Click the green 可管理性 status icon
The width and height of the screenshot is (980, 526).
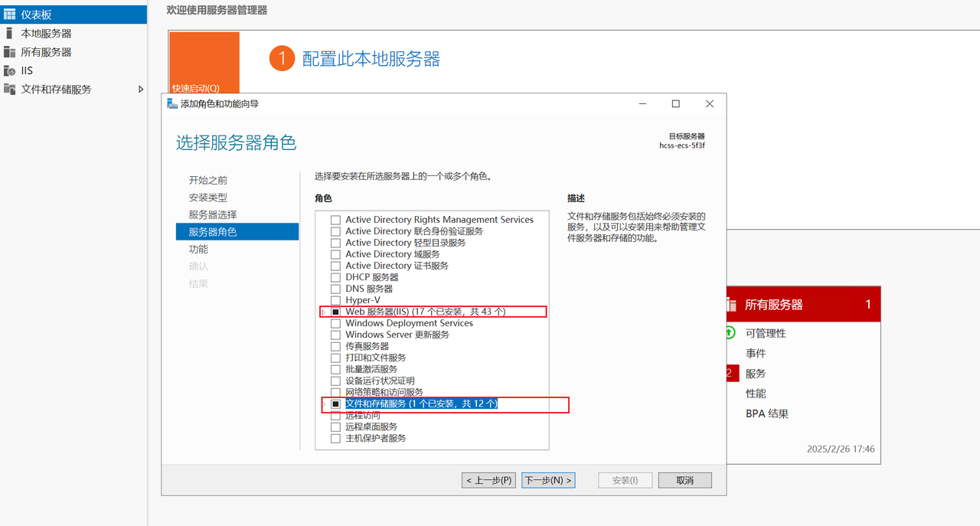[730, 333]
